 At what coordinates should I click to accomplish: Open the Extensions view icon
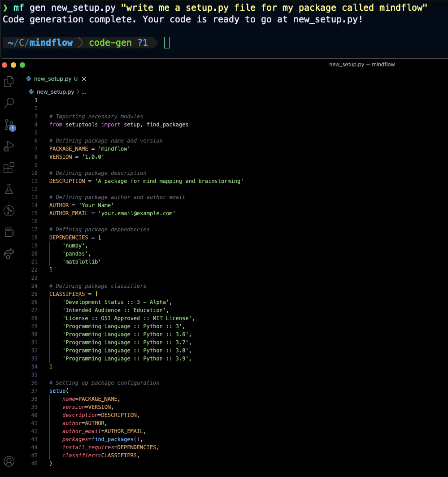tap(9, 168)
